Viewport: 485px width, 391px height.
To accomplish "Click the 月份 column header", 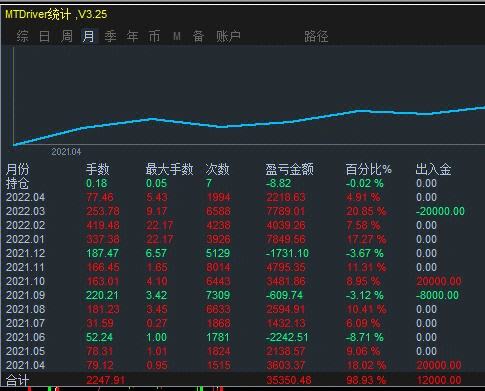I will click(18, 169).
